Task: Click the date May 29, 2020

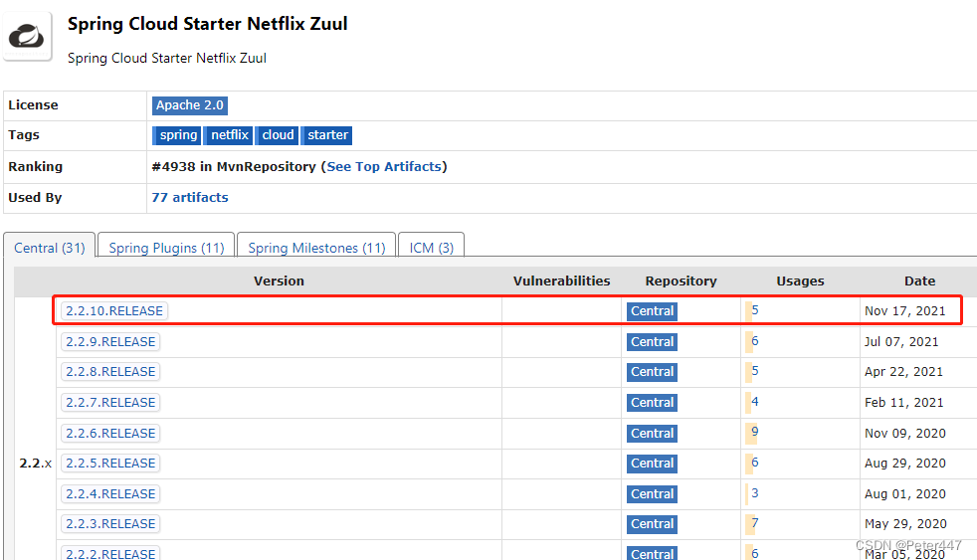Action: 905,524
